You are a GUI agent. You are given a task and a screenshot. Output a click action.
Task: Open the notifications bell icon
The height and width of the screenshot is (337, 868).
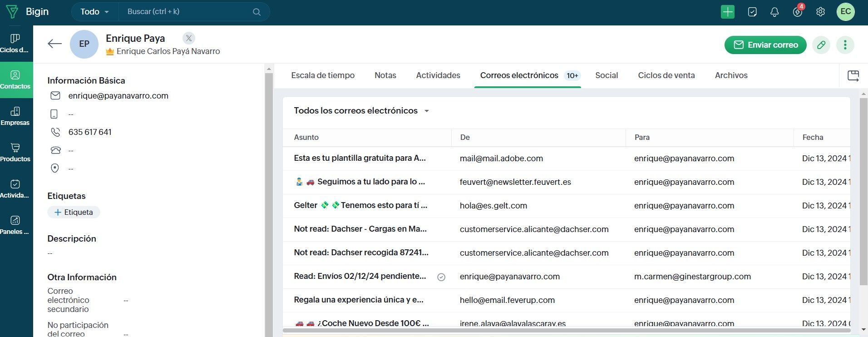point(774,12)
